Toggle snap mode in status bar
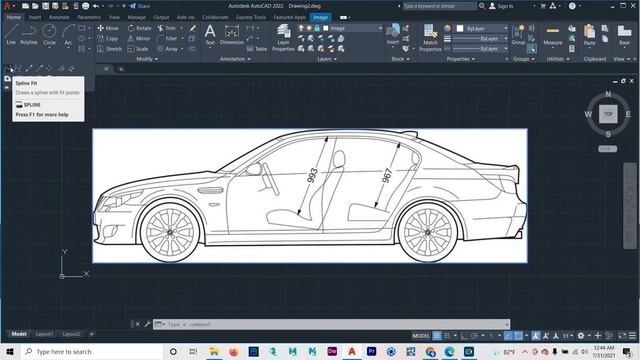640x360 pixels. coord(447,336)
